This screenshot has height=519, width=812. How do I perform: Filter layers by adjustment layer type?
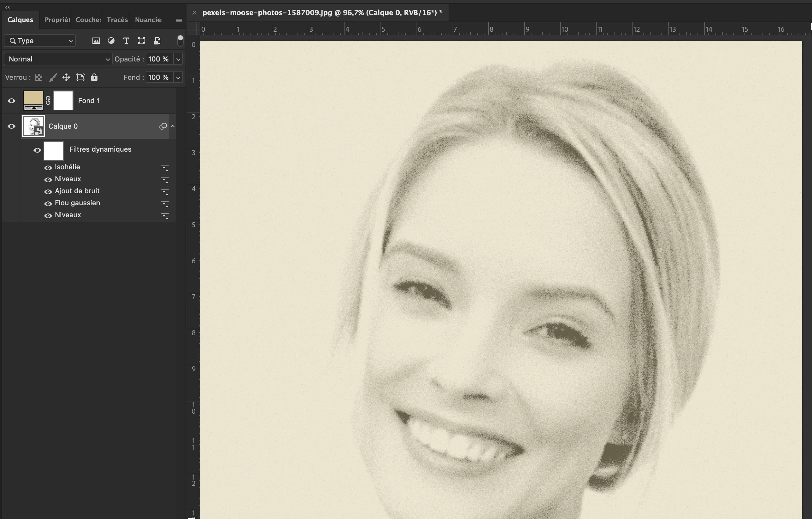click(x=111, y=41)
